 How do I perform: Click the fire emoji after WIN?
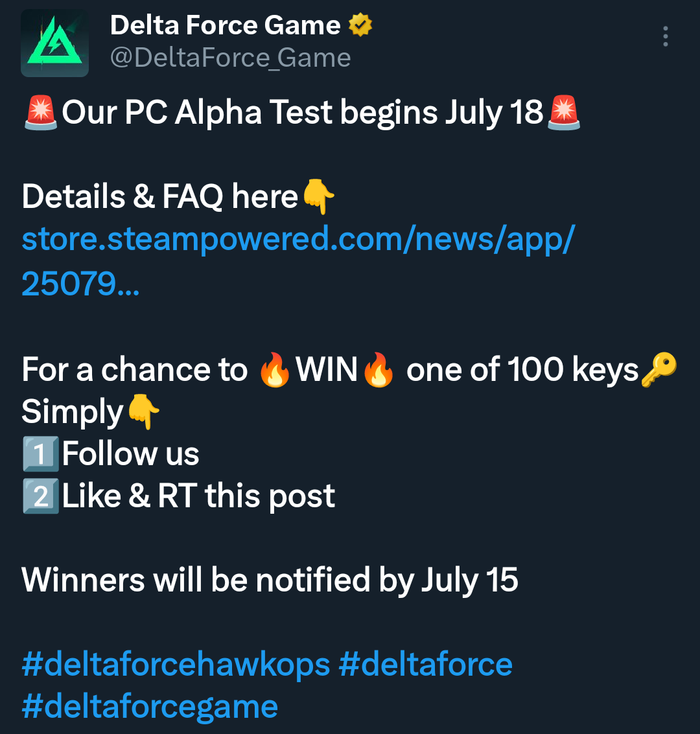tap(379, 370)
